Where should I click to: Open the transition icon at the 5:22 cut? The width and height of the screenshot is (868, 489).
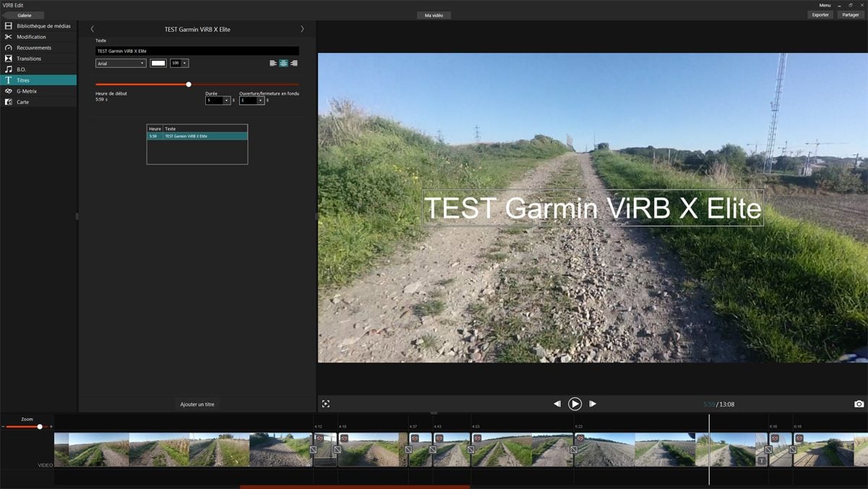pos(573,450)
